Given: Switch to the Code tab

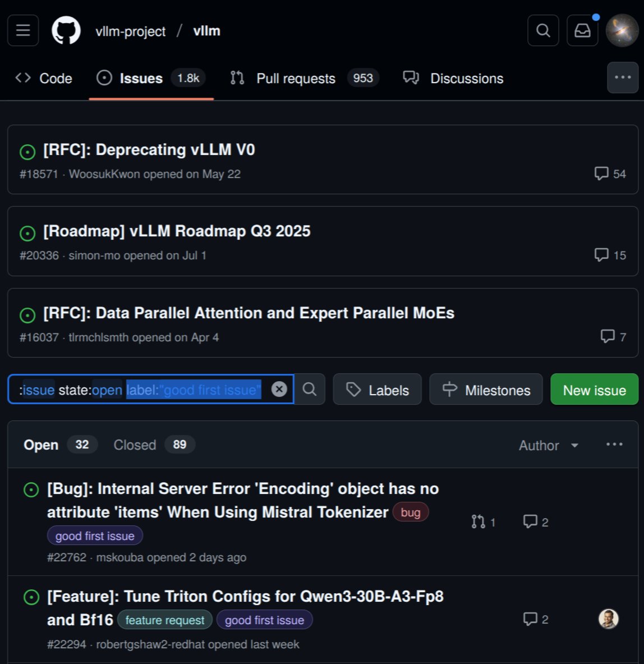Looking at the screenshot, I should pyautogui.click(x=44, y=79).
